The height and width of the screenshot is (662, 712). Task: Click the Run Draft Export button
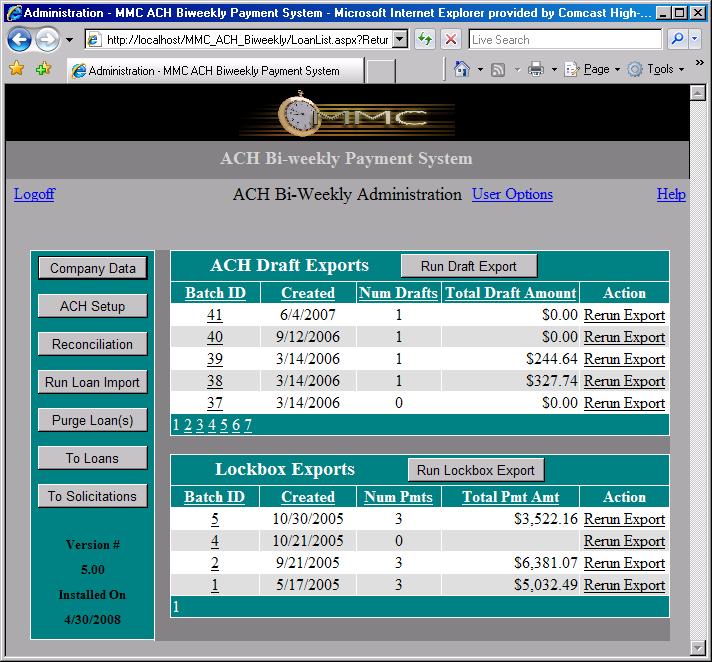[x=468, y=266]
